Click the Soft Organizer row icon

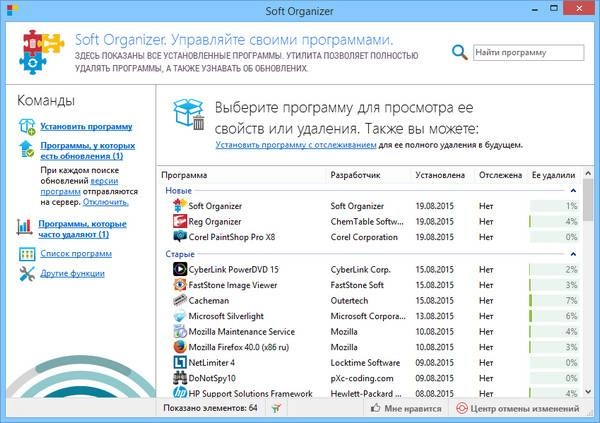tap(179, 206)
